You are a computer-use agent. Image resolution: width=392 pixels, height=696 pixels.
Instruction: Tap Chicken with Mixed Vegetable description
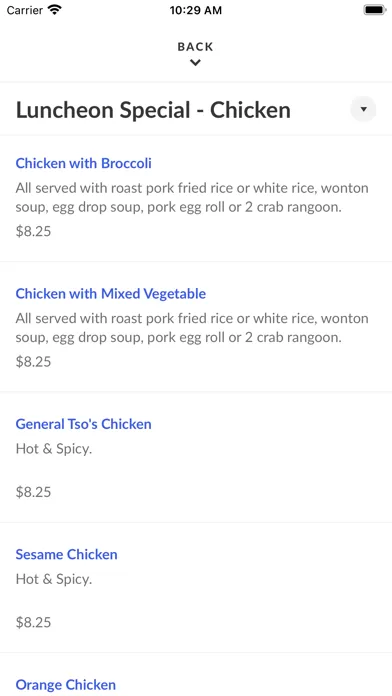pyautogui.click(x=192, y=328)
